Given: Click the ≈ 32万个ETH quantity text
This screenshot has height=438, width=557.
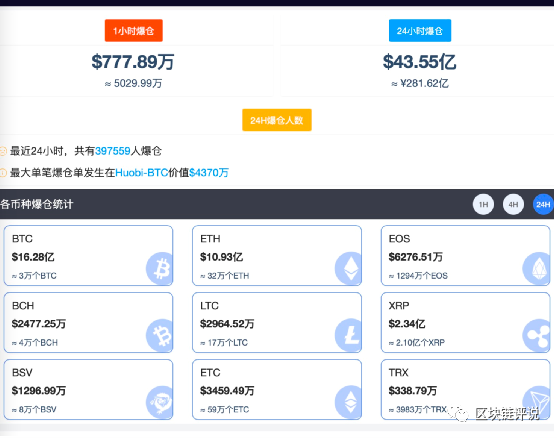Looking at the screenshot, I should click(225, 276).
